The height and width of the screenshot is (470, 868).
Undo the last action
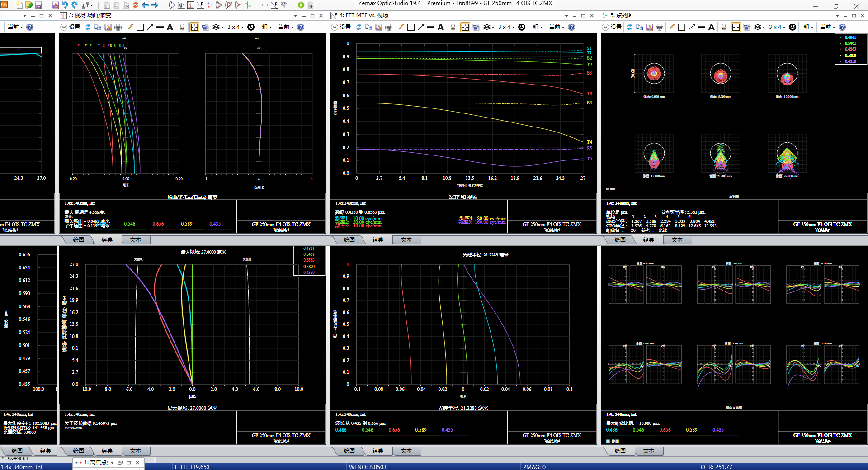click(x=65, y=5)
